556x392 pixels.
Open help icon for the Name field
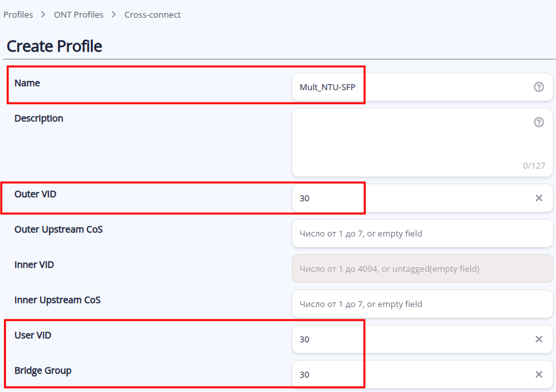tap(539, 87)
